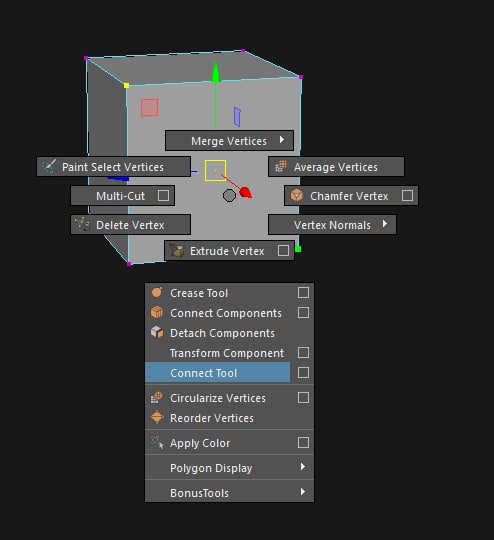The height and width of the screenshot is (540, 494).
Task: Click Vertex Normals marking menu button
Action: coord(332,225)
